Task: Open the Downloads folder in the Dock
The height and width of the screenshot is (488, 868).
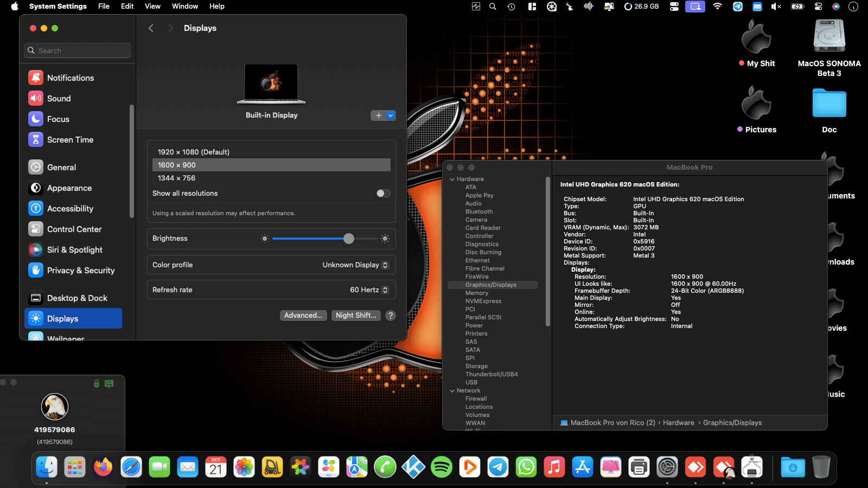Action: pos(793,467)
